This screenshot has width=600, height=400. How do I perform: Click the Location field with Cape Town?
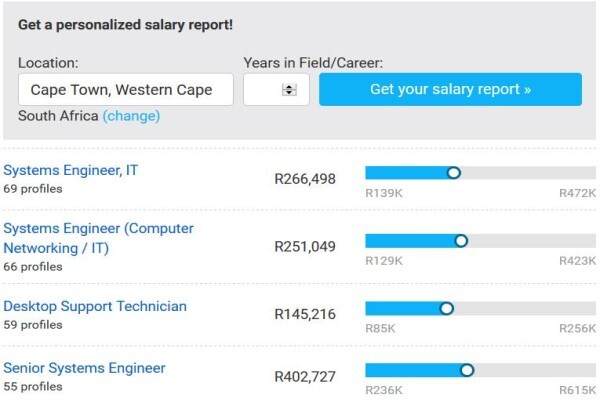coord(126,90)
